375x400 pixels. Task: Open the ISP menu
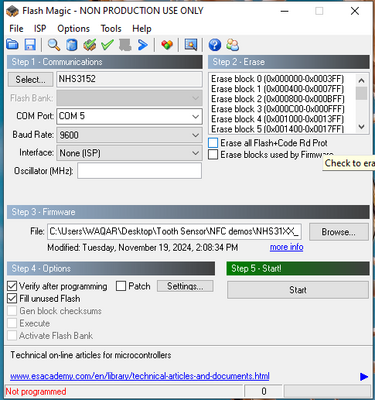pos(40,29)
